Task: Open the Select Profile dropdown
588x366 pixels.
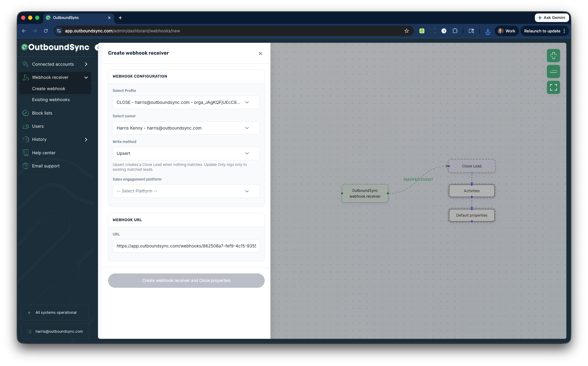Action: [x=186, y=102]
